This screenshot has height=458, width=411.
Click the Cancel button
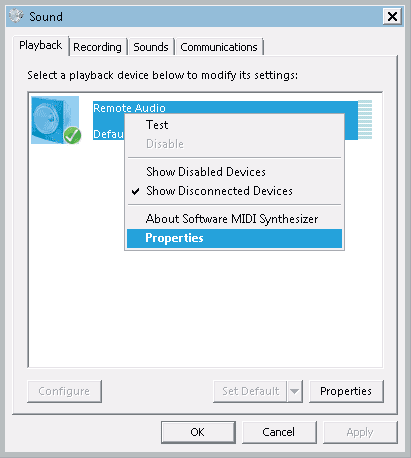tap(279, 432)
